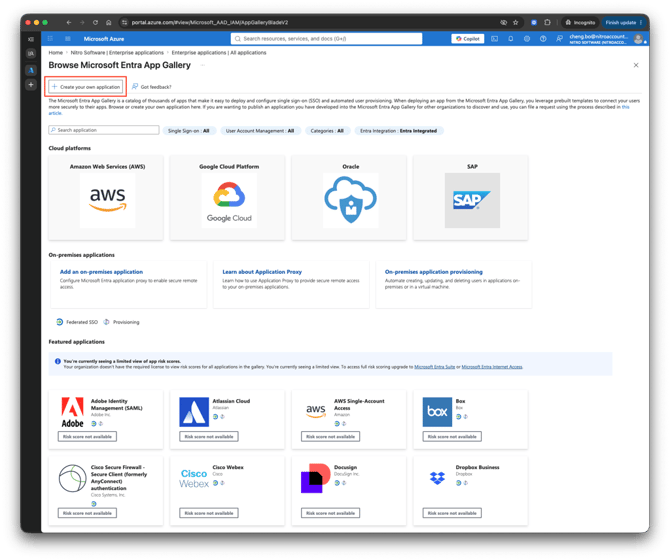Open the Single Sign-on filter
This screenshot has width=670, height=560.
click(x=189, y=131)
